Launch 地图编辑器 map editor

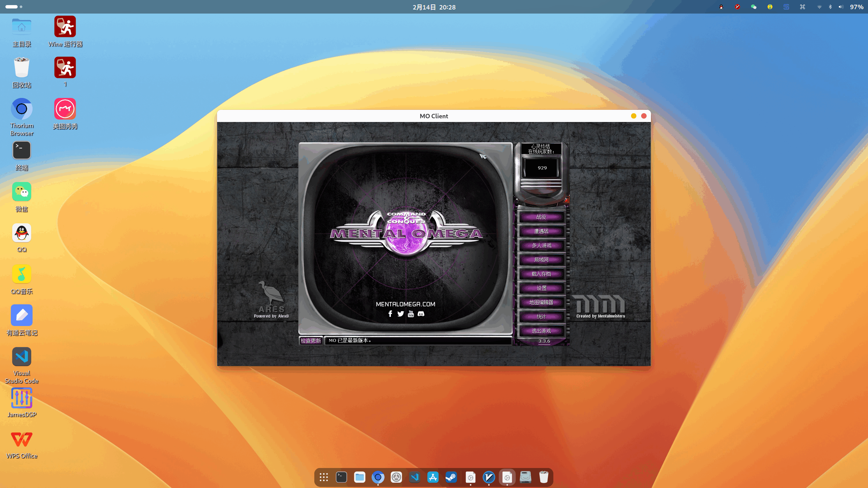click(x=541, y=302)
